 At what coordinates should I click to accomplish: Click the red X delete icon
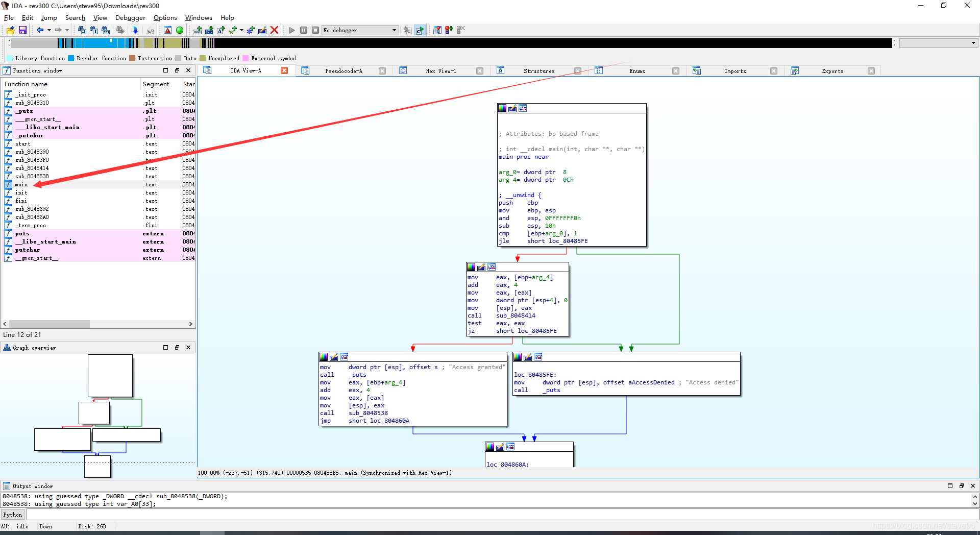tap(274, 30)
